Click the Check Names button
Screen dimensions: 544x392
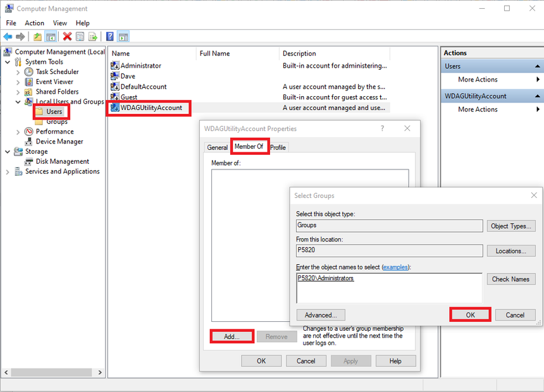(510, 279)
